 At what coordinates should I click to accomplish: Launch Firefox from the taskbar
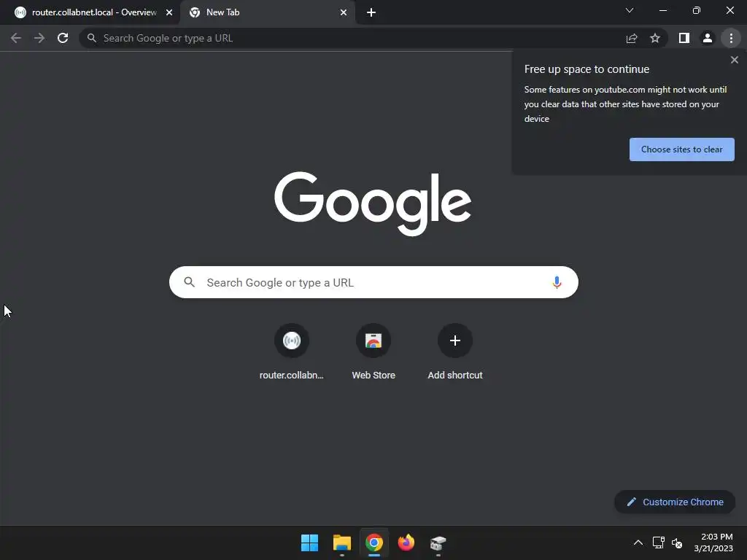tap(406, 542)
